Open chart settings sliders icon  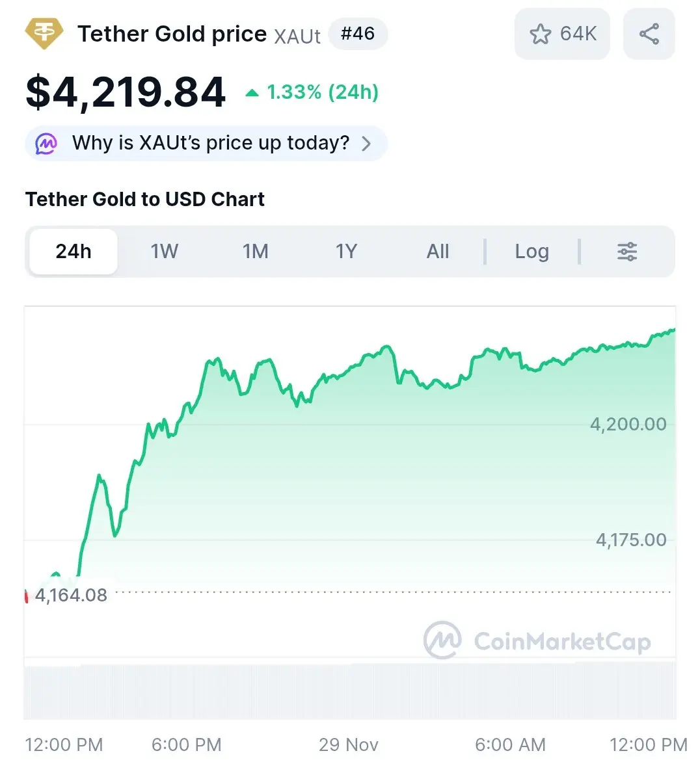(x=626, y=252)
